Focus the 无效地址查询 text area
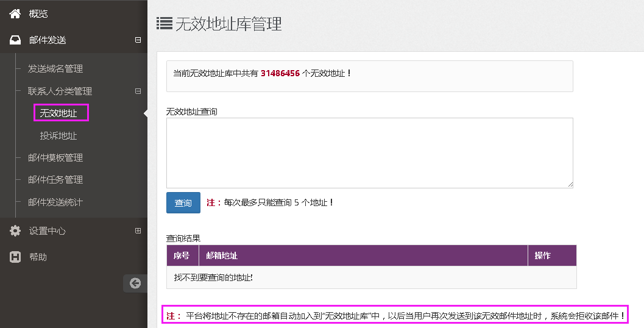The height and width of the screenshot is (328, 644). [x=369, y=152]
